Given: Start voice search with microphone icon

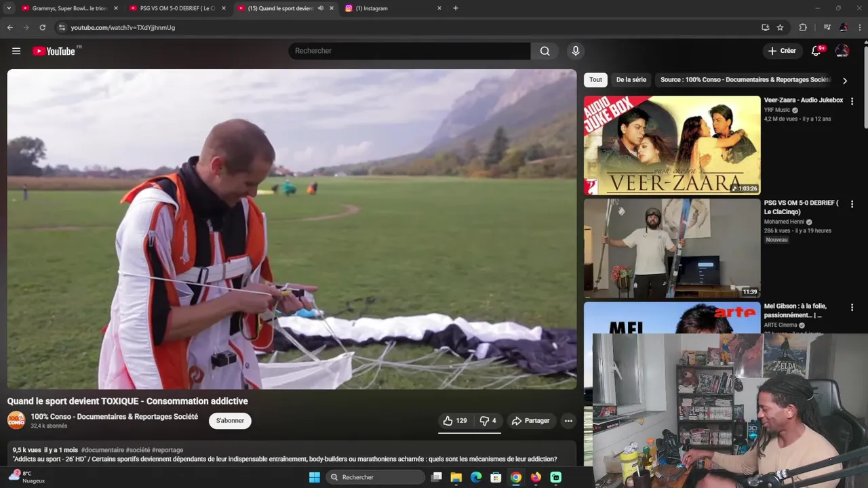Looking at the screenshot, I should pyautogui.click(x=576, y=51).
